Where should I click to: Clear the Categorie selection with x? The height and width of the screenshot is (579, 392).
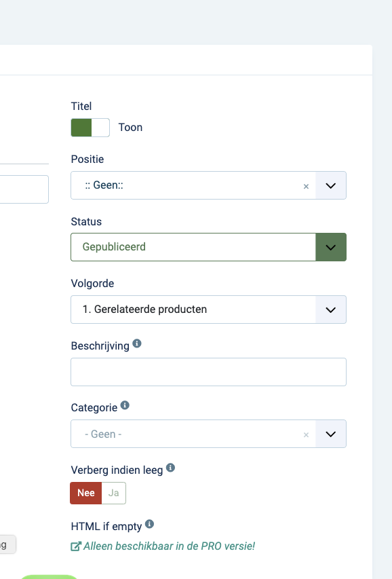point(306,435)
